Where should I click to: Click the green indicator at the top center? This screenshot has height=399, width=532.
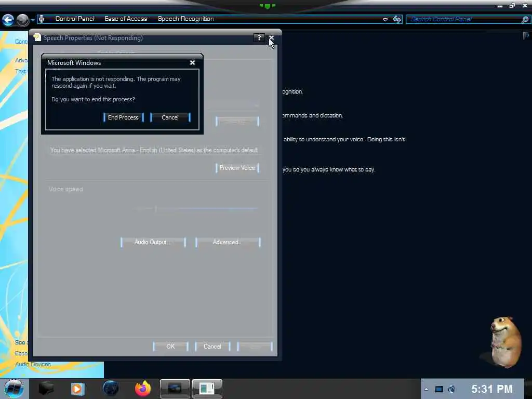268,6
